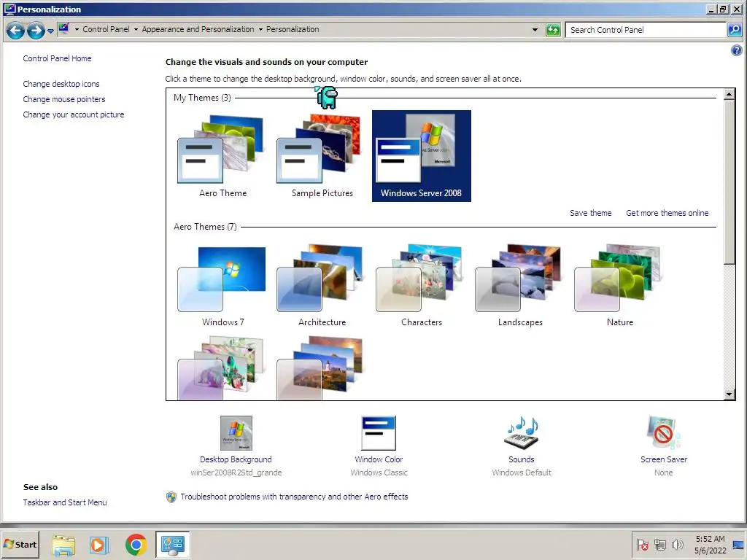The height and width of the screenshot is (560, 747).
Task: Click inside Search Control Panel field
Action: (x=645, y=30)
